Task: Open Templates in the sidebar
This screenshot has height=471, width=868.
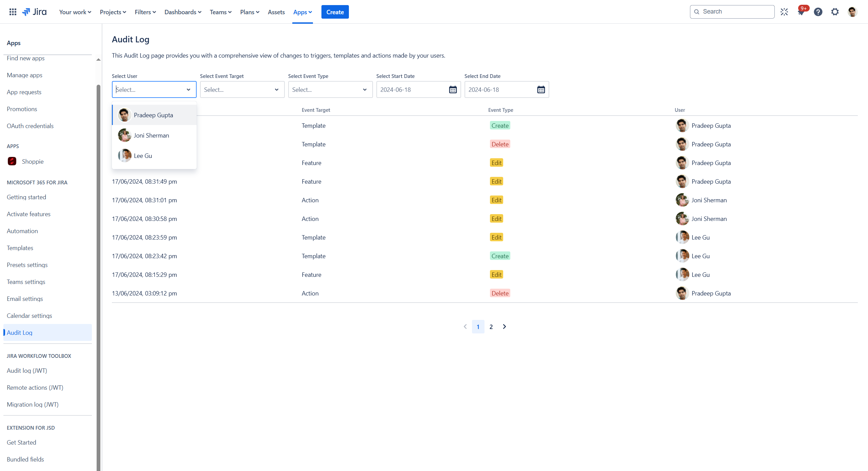Action: pos(20,248)
